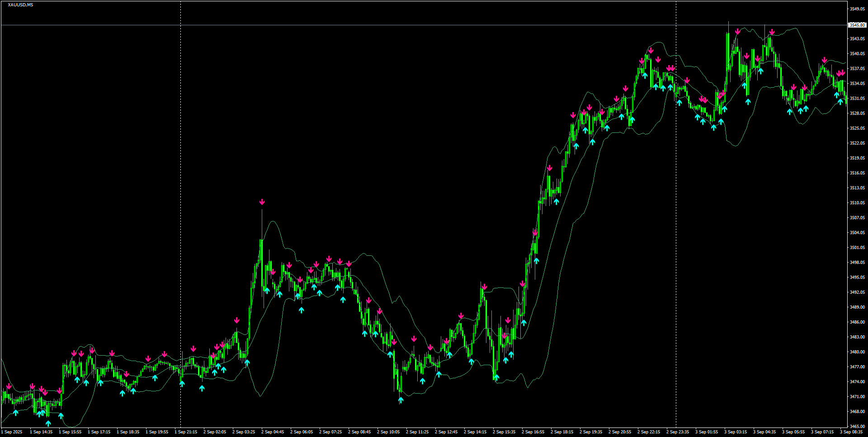Click the 1 Sep 14:35 time label
The image size is (868, 437).
41,432
